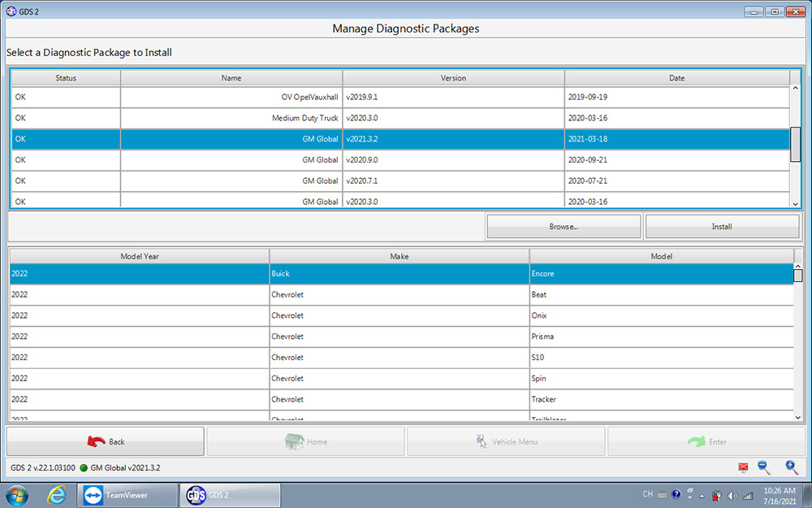Select the OV OpelVauxhall package row
Viewport: 812px width, 508px height.
tap(325, 97)
